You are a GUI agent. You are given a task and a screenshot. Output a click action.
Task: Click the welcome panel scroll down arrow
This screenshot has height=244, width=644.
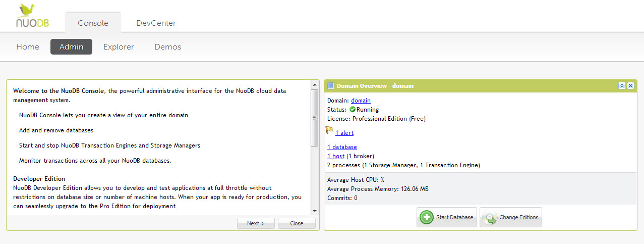[x=315, y=211]
